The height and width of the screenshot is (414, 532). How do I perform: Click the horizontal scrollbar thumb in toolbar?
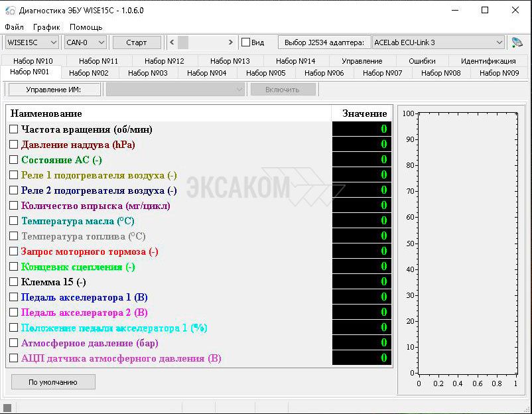pos(183,42)
